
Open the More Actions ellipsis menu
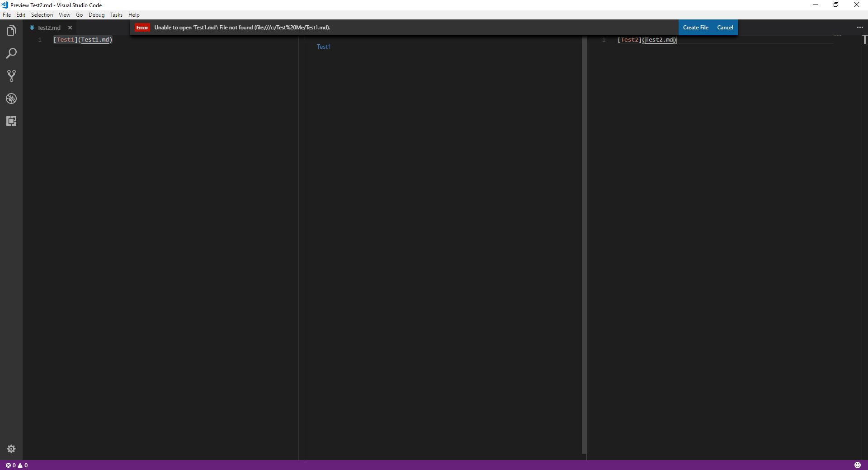[x=860, y=27]
